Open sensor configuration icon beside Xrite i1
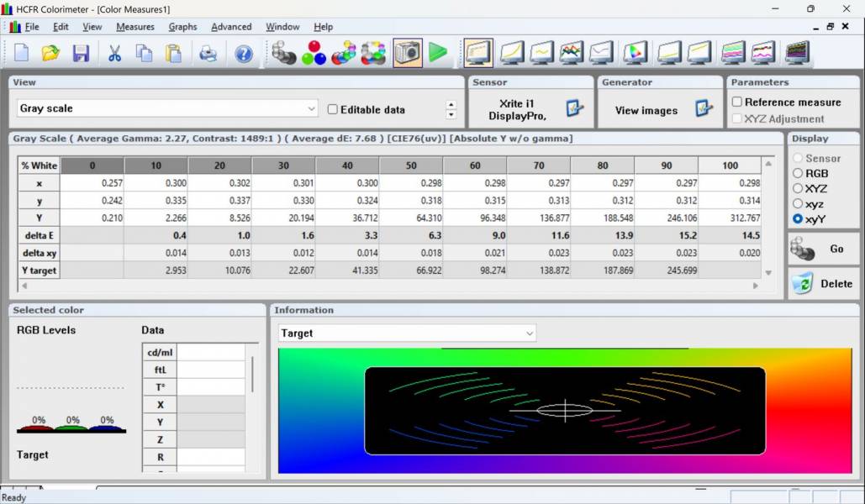Image resolution: width=865 pixels, height=504 pixels. 574,109
